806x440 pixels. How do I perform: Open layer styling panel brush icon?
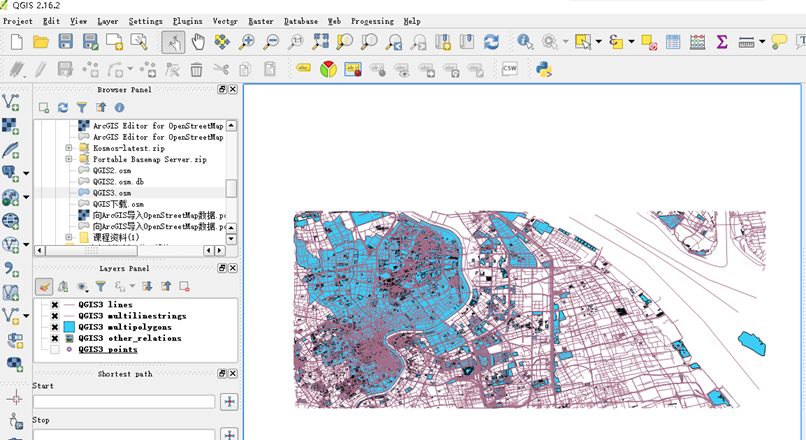coord(44,286)
